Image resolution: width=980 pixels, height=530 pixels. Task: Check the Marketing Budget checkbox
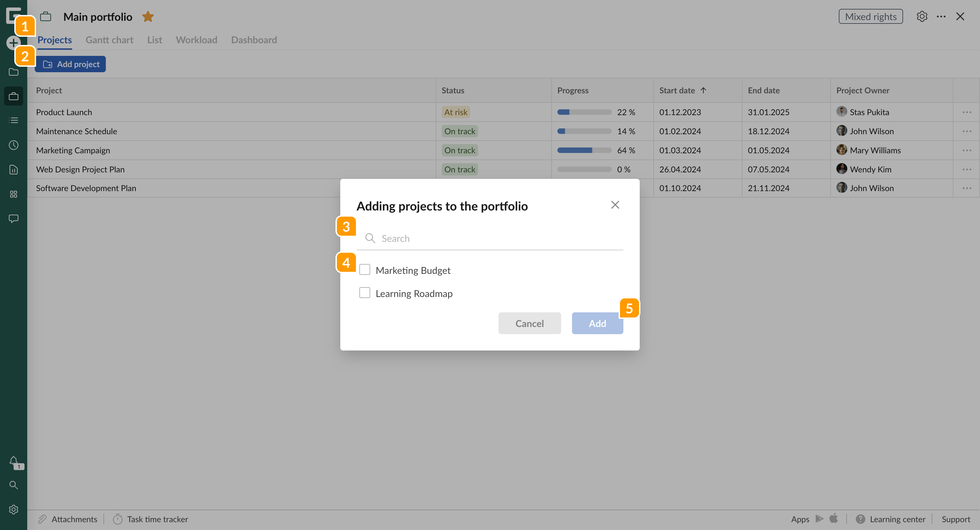(x=364, y=269)
